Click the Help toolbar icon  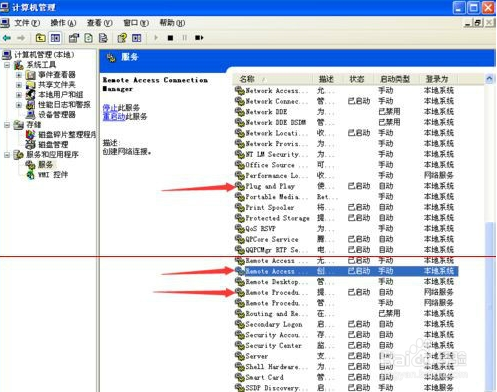click(x=122, y=38)
